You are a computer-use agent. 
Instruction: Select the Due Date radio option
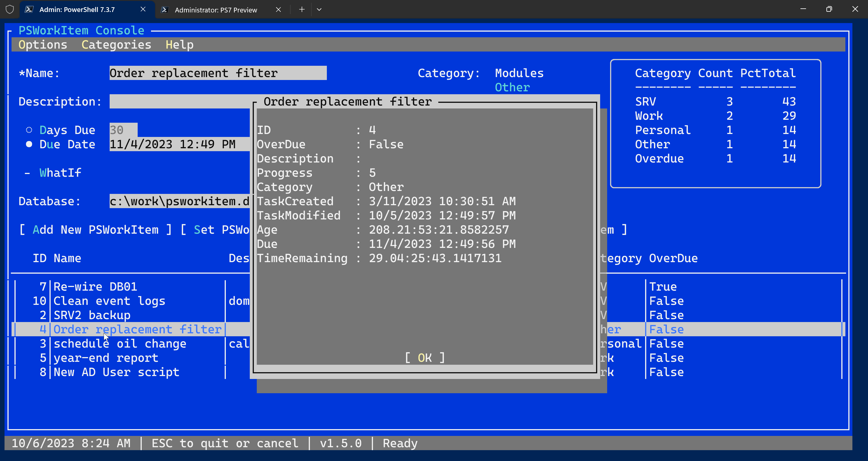coord(29,145)
